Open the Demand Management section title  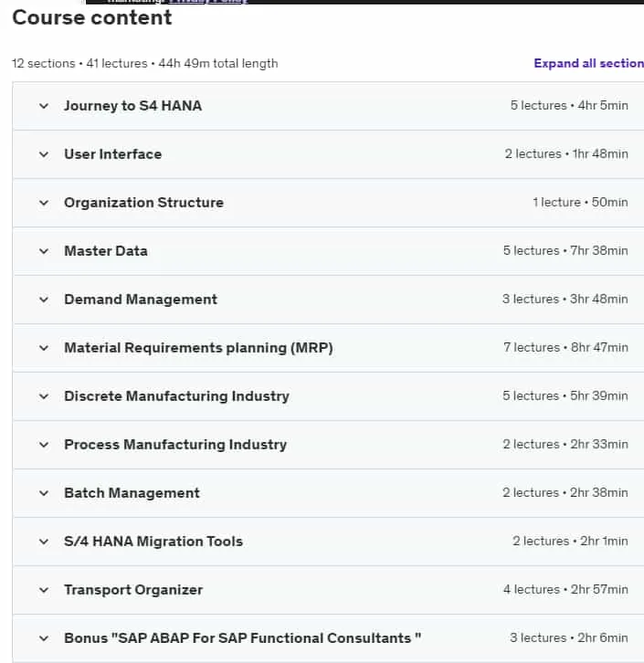(141, 300)
